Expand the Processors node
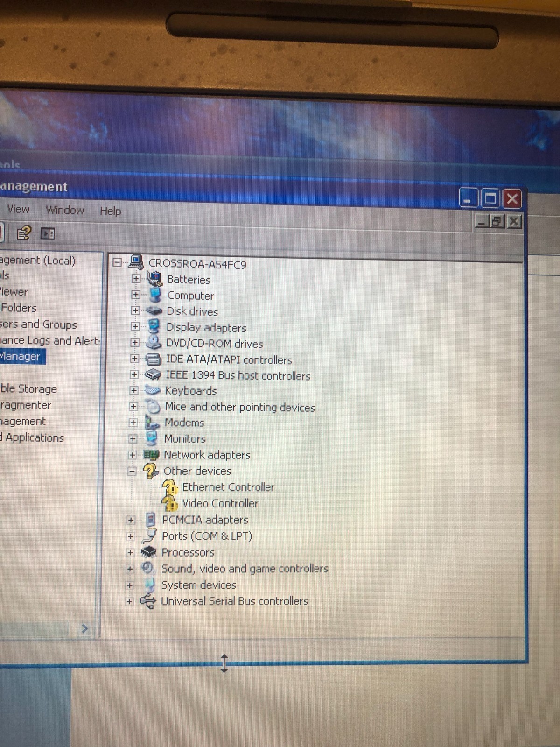560x747 pixels. pyautogui.click(x=130, y=552)
